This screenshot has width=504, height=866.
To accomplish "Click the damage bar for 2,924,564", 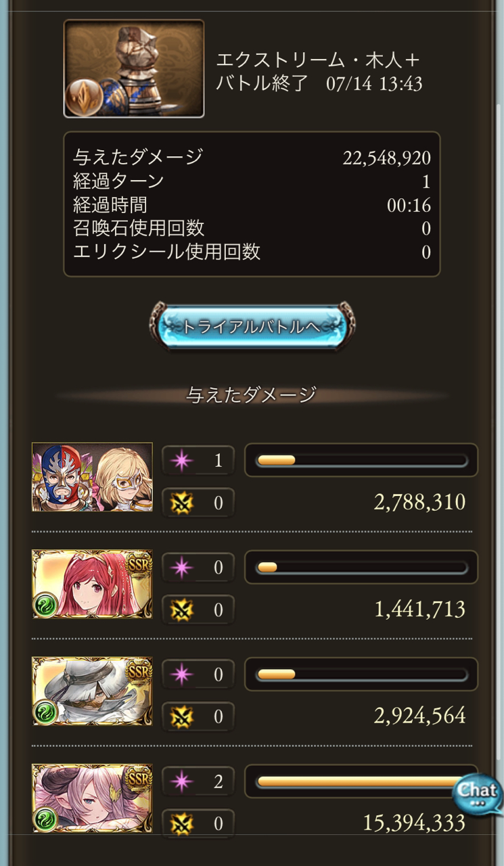I will [361, 674].
